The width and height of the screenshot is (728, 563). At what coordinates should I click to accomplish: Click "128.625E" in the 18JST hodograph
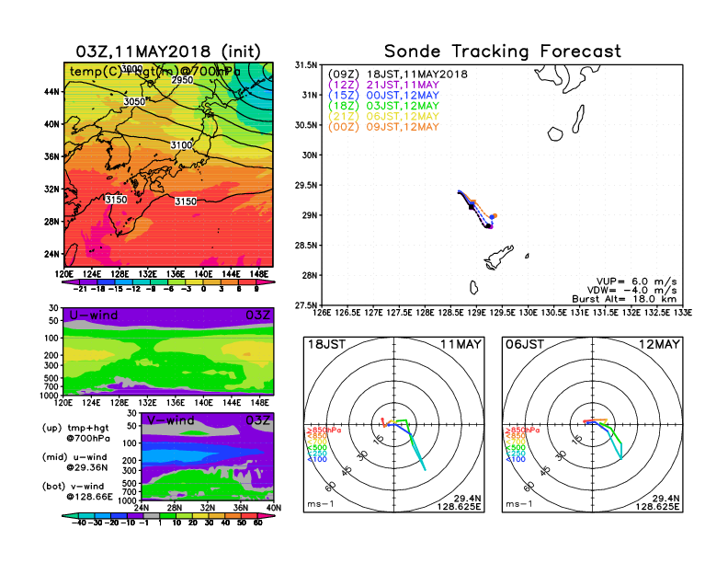pyautogui.click(x=459, y=507)
